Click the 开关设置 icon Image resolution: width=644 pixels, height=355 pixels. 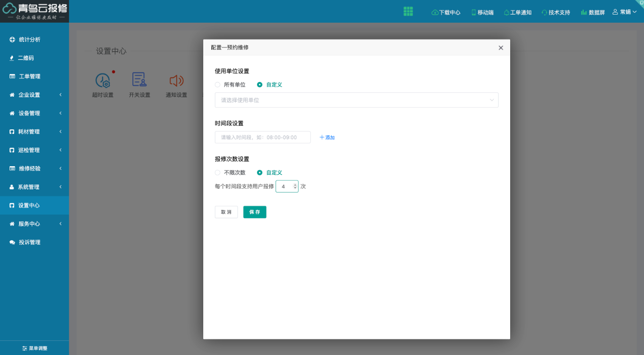(x=139, y=81)
